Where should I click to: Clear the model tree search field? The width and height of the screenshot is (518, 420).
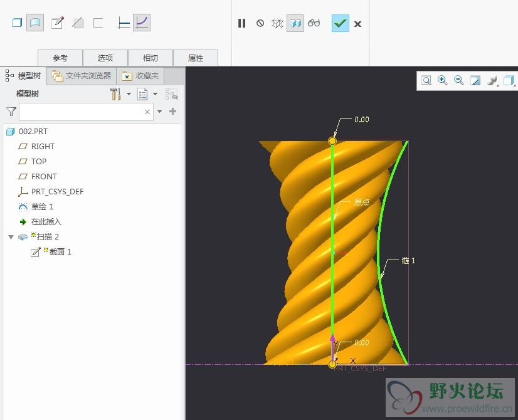tap(147, 112)
